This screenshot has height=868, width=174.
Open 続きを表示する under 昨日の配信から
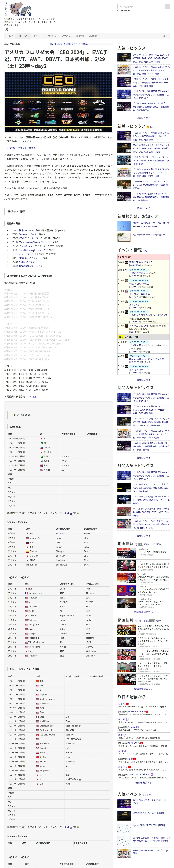coord(144,782)
